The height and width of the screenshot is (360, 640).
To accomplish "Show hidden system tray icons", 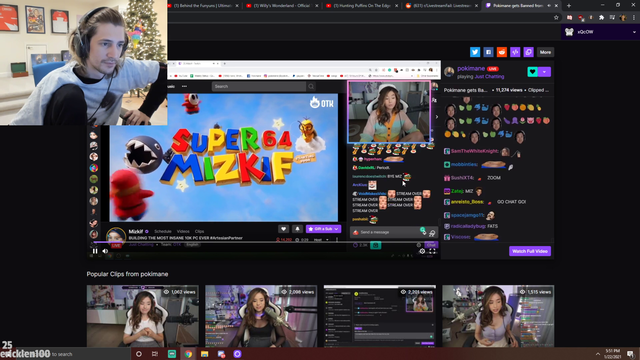I will (x=598, y=354).
